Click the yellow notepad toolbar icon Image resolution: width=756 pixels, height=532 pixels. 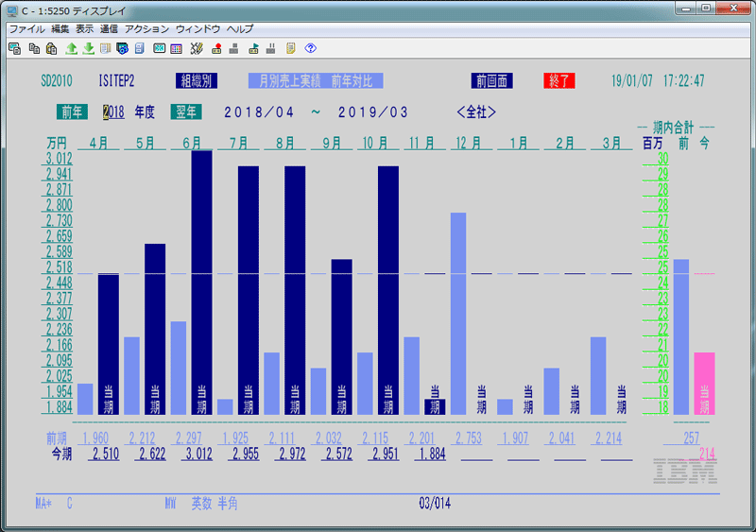[x=290, y=48]
